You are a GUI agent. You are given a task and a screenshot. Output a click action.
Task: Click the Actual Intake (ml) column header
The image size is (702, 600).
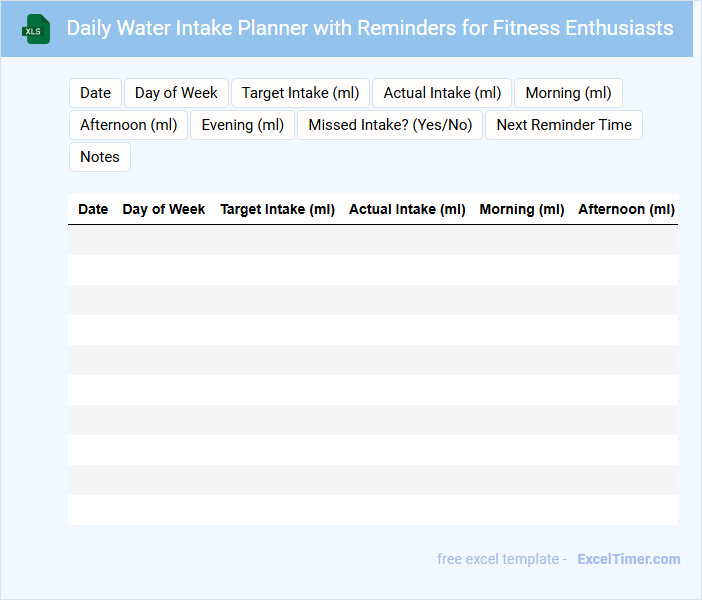point(407,209)
